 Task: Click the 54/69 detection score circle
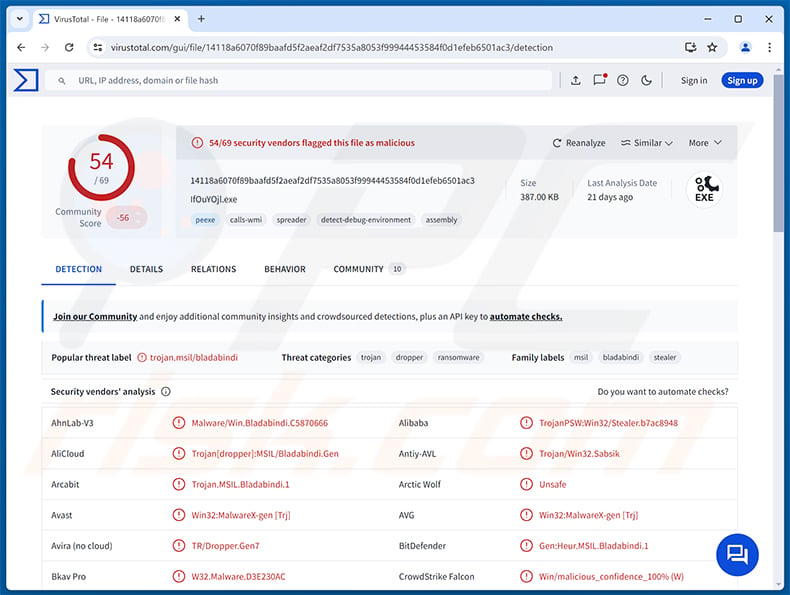point(101,168)
